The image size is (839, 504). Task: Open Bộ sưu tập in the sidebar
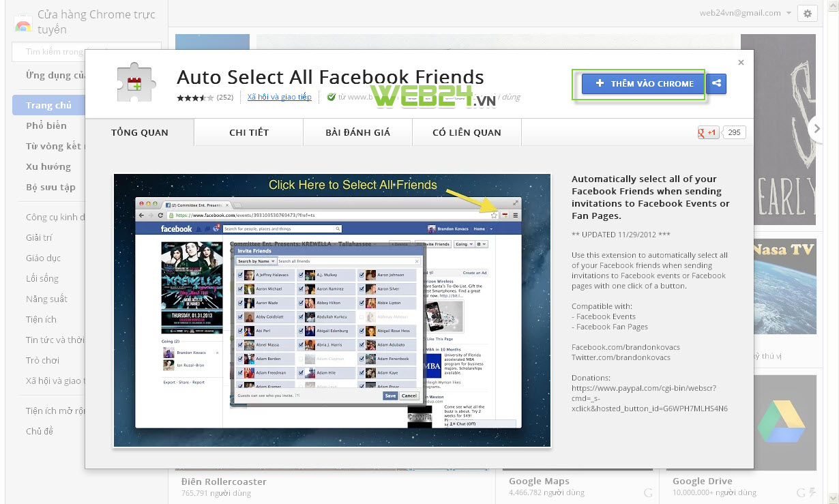[x=51, y=187]
